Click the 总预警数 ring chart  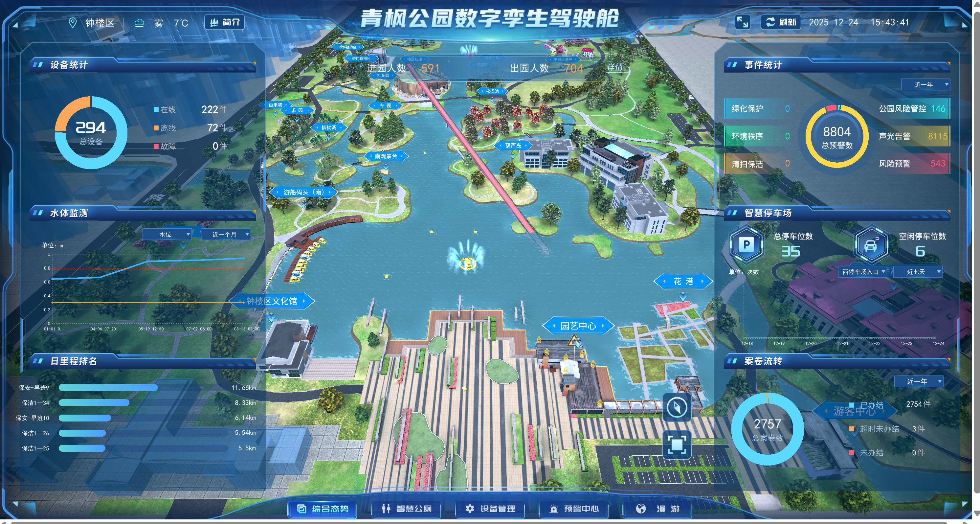(837, 136)
